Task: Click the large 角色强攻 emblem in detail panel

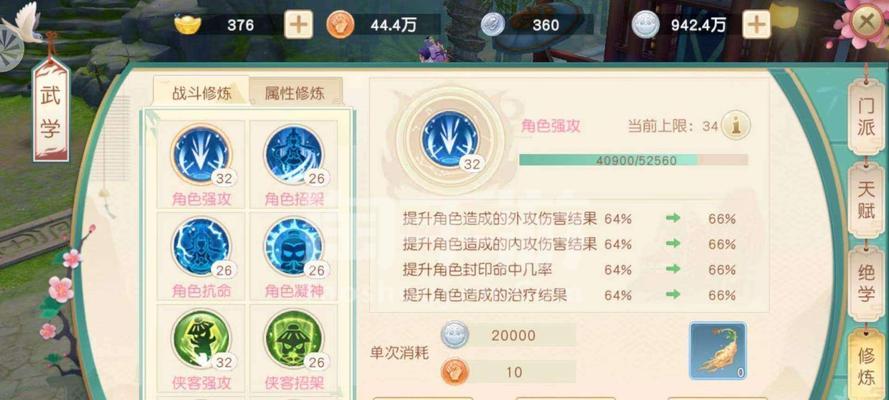Action: [450, 139]
